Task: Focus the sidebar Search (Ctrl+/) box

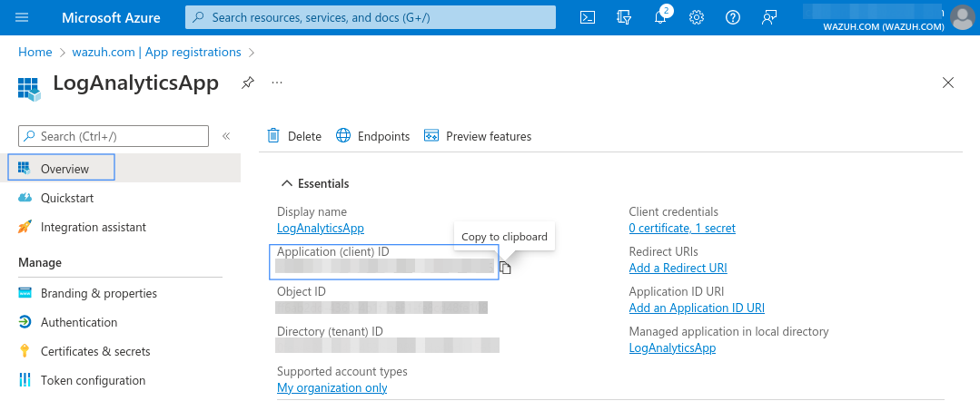Action: pyautogui.click(x=114, y=136)
